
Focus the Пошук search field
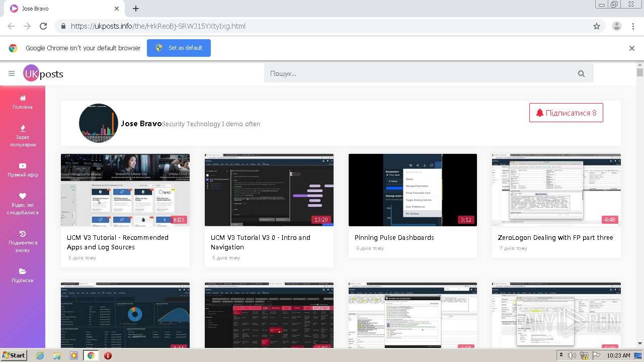(x=418, y=73)
